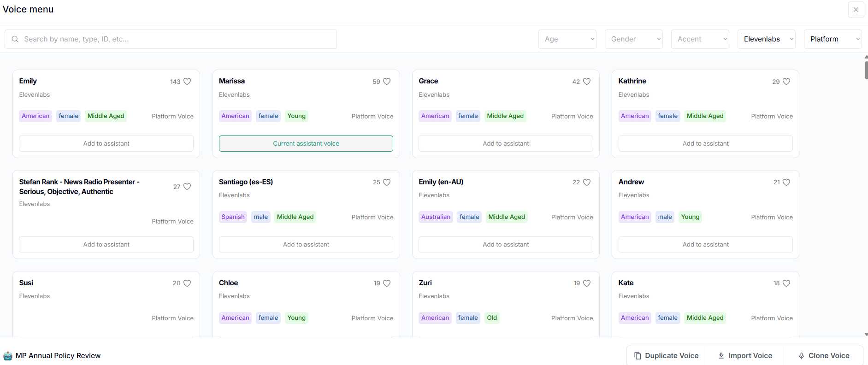Click the Voice menu heading

click(28, 9)
